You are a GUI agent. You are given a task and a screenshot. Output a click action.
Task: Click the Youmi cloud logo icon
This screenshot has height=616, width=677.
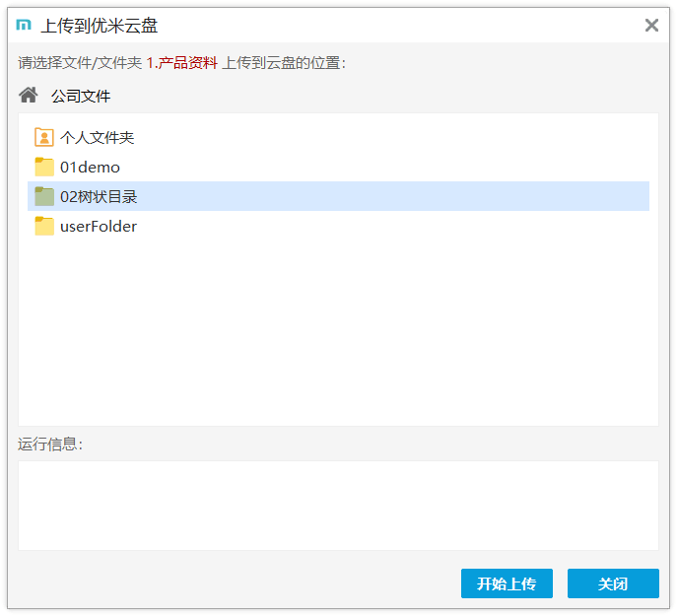pyautogui.click(x=24, y=25)
